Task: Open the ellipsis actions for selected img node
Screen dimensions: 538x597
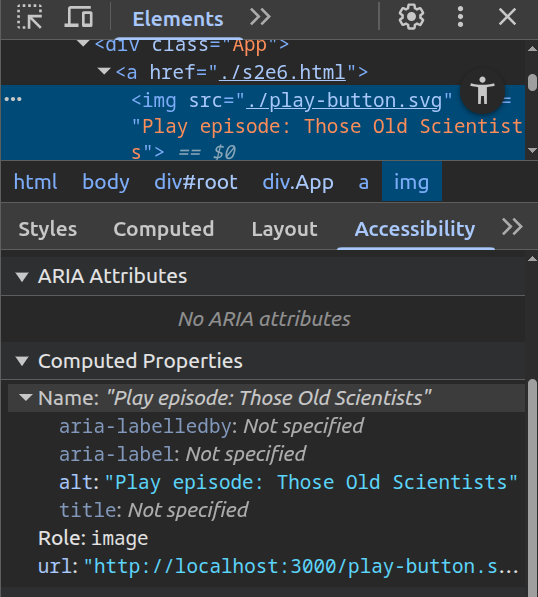Action: [x=13, y=99]
